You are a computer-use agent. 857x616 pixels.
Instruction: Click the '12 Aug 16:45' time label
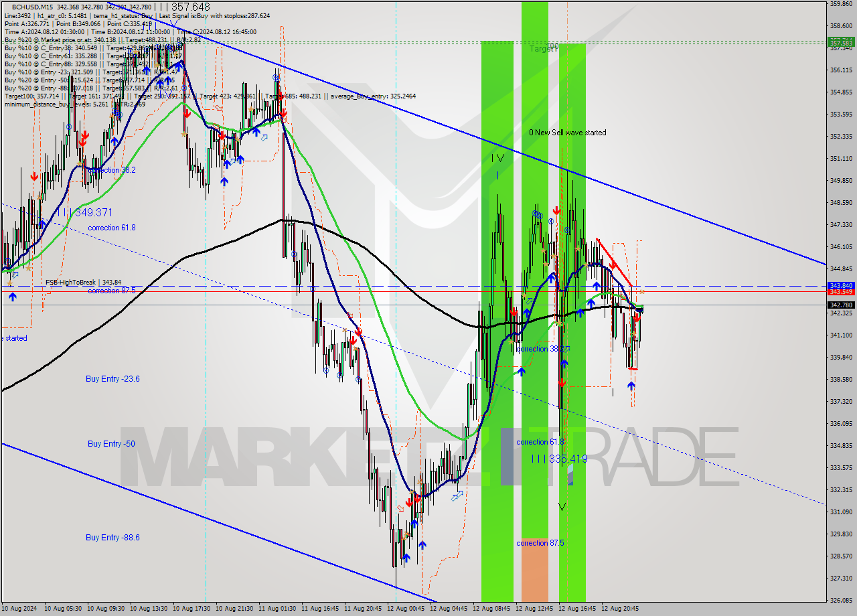[x=578, y=609]
